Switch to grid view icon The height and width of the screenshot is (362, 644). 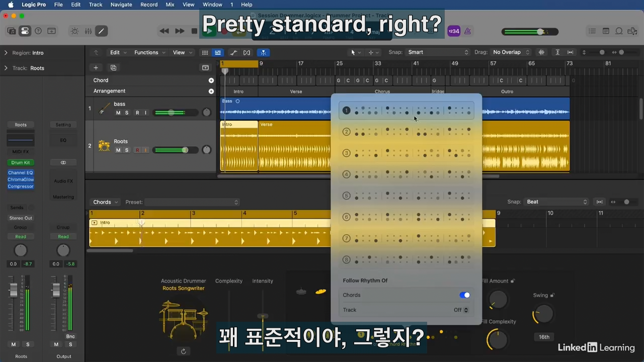(x=205, y=52)
